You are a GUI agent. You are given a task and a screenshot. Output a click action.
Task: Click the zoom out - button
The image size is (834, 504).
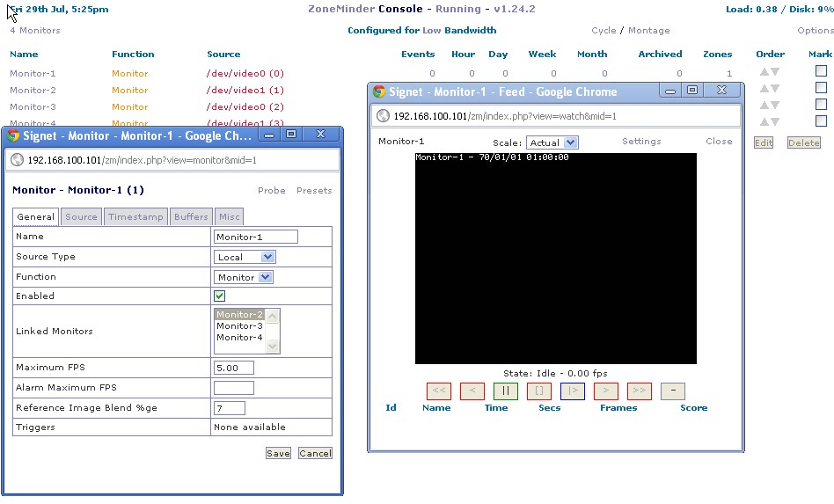point(673,391)
